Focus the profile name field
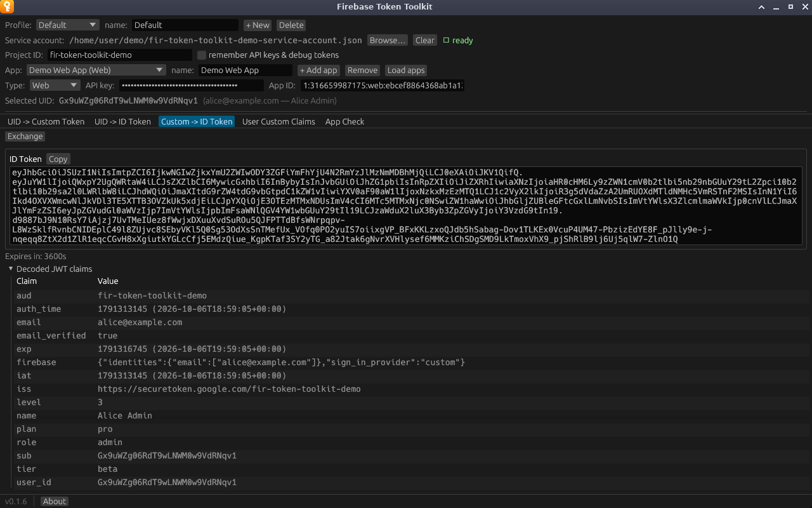The image size is (812, 508). click(x=185, y=25)
